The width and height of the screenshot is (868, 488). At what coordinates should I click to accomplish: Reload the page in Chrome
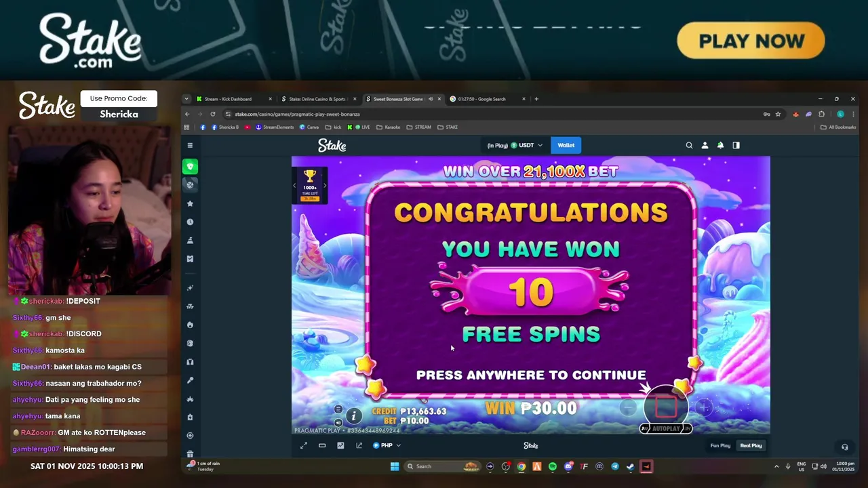213,114
